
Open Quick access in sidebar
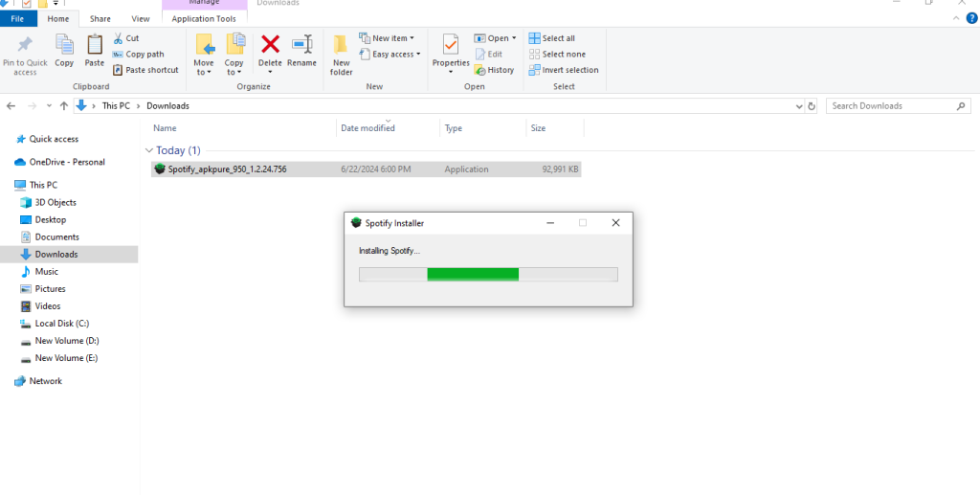click(x=48, y=140)
